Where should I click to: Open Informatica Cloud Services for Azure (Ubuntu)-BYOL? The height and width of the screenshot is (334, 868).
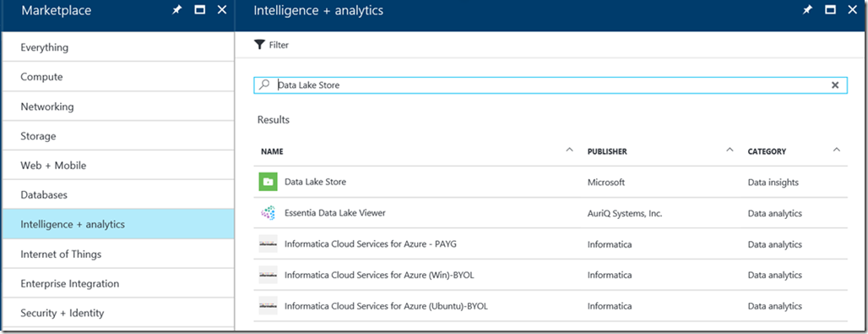(x=386, y=306)
